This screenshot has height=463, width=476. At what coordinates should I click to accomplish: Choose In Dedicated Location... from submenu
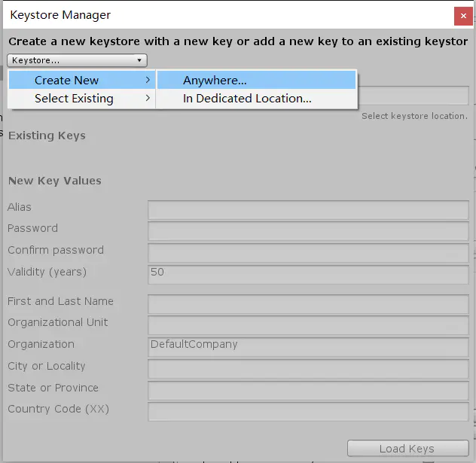point(256,99)
